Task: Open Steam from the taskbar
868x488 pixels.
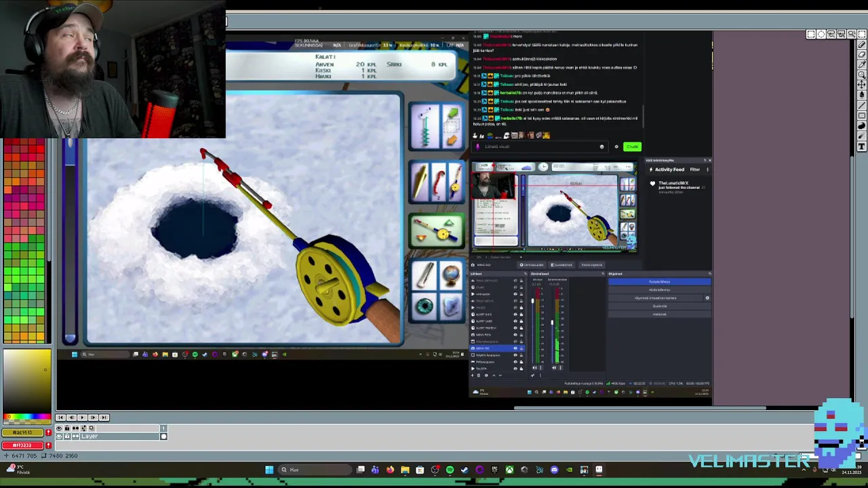Action: tap(465, 470)
